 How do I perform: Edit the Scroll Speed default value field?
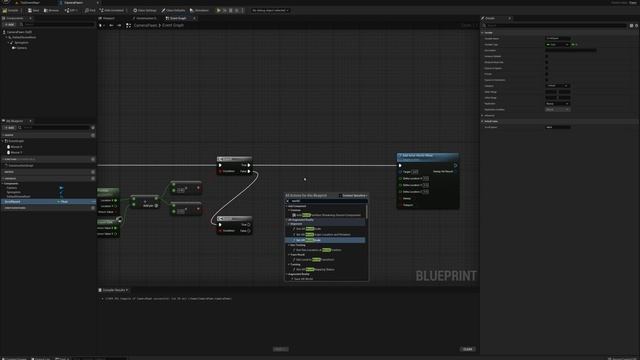(x=558, y=127)
